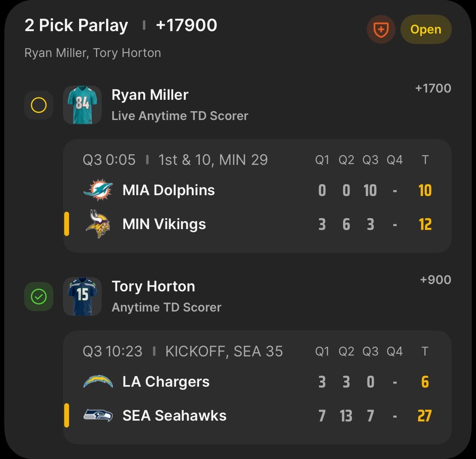Open the 2 Pick Parlay title

click(x=76, y=25)
